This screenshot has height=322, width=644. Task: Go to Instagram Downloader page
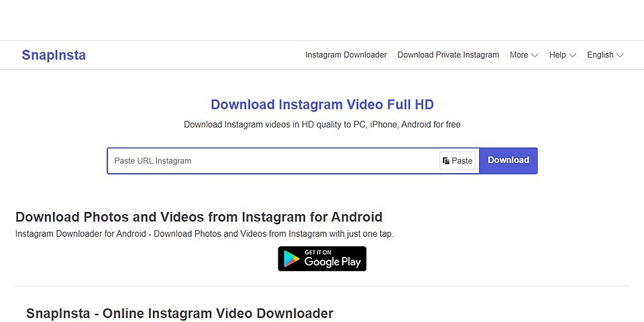click(x=346, y=55)
